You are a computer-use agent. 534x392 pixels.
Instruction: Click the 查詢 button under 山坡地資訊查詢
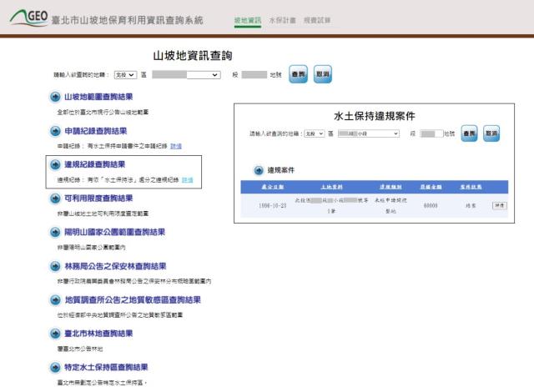tap(298, 74)
